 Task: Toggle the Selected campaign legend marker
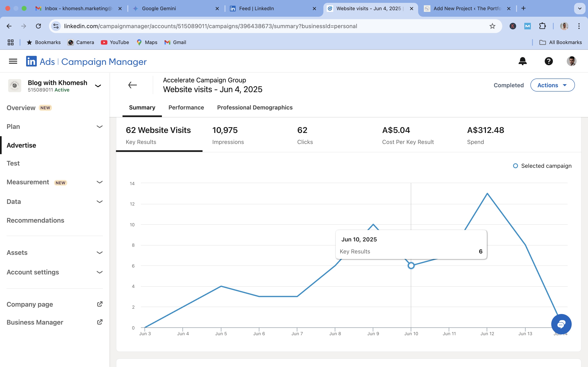(x=516, y=166)
